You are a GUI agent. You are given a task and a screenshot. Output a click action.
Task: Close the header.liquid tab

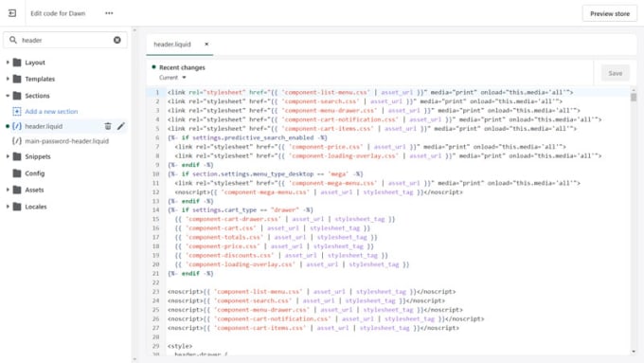point(206,44)
